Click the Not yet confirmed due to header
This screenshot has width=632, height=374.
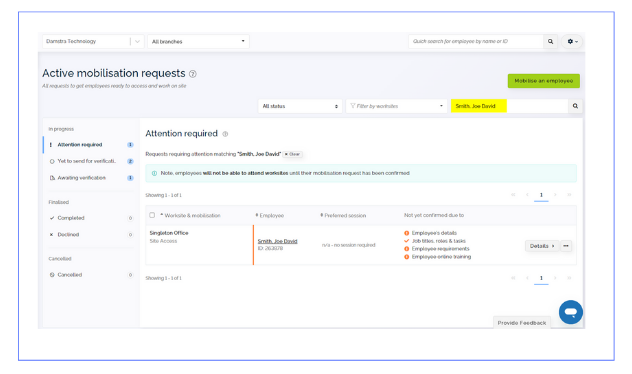(x=434, y=215)
